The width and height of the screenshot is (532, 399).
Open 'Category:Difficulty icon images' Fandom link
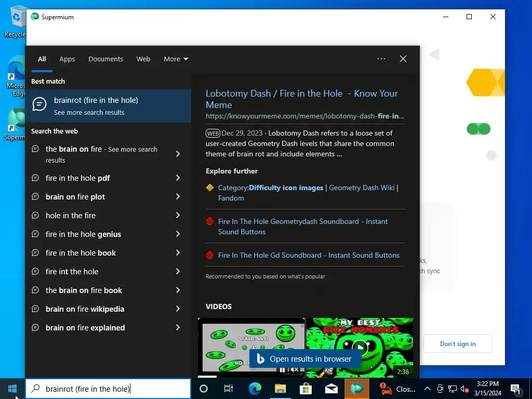[x=308, y=193]
